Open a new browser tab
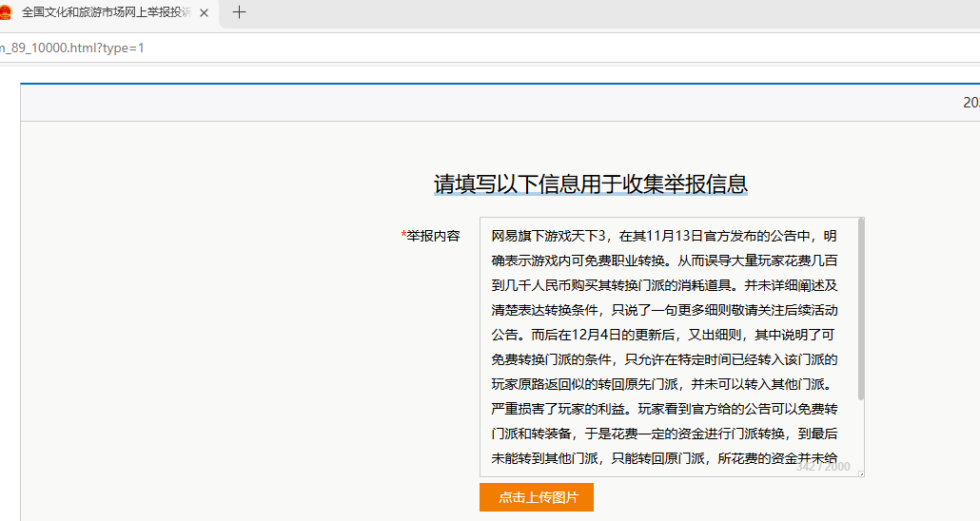The height and width of the screenshot is (521, 980). click(x=239, y=11)
